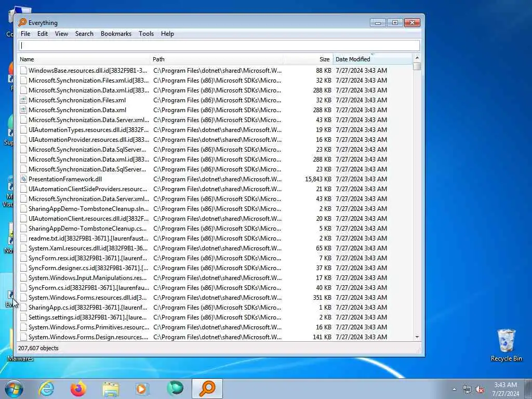532x399 pixels.
Task: Click XML icon of Microsoft.Synchronization.Data.xml
Action: click(x=23, y=110)
